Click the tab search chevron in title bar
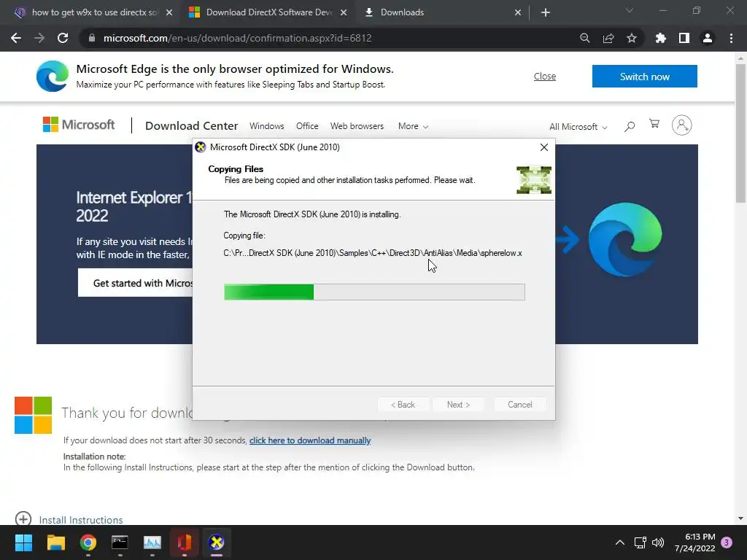The image size is (747, 560). click(630, 10)
